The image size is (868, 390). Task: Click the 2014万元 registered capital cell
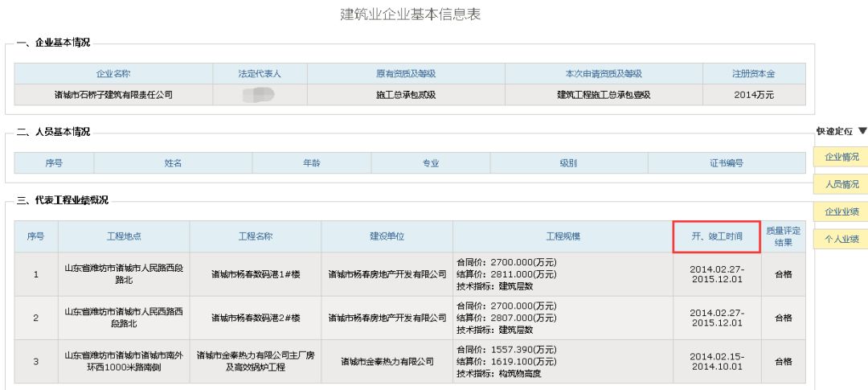tap(753, 95)
